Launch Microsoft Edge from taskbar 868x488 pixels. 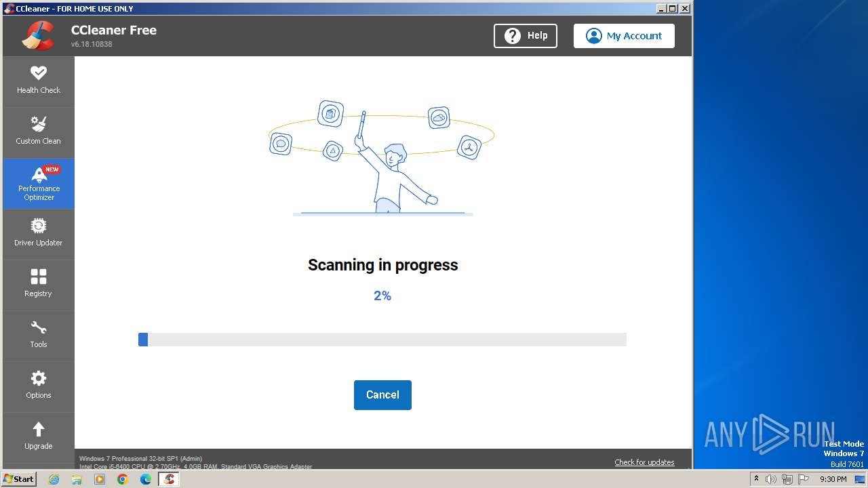(146, 479)
